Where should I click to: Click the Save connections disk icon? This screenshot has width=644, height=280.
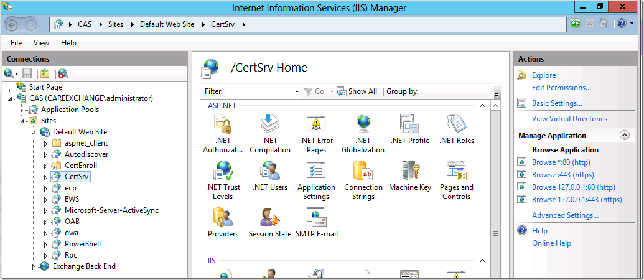pyautogui.click(x=27, y=74)
